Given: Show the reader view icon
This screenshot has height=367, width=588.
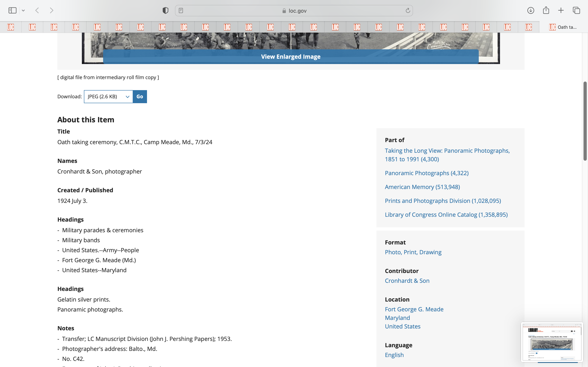Looking at the screenshot, I should point(181,10).
